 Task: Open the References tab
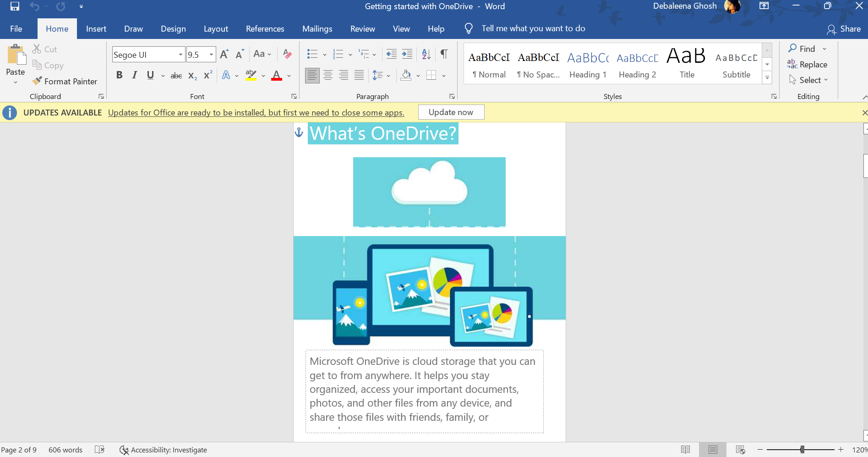tap(265, 28)
